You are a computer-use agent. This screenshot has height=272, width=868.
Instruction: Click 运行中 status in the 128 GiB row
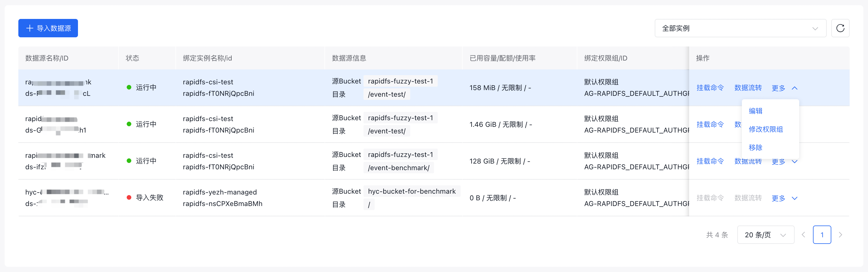point(146,161)
